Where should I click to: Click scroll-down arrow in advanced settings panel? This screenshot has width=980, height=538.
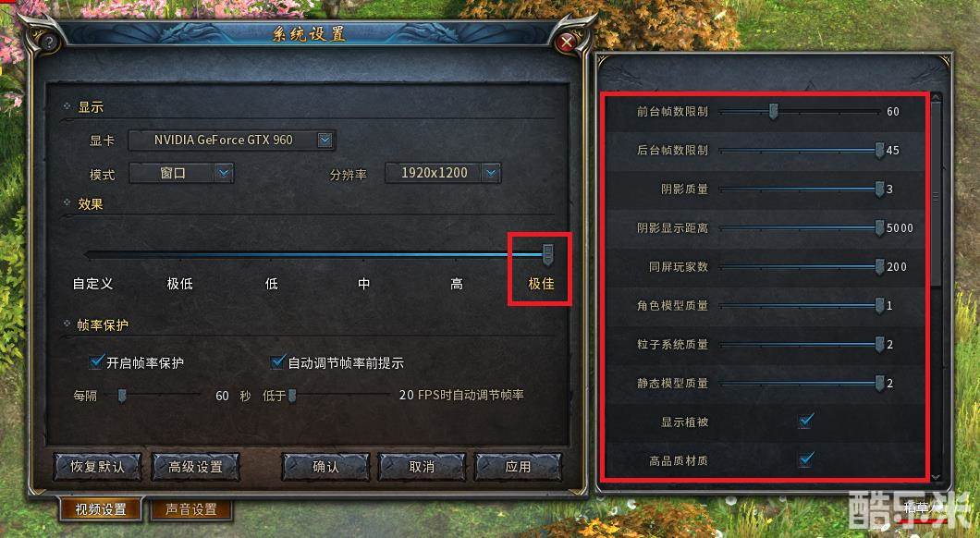936,477
